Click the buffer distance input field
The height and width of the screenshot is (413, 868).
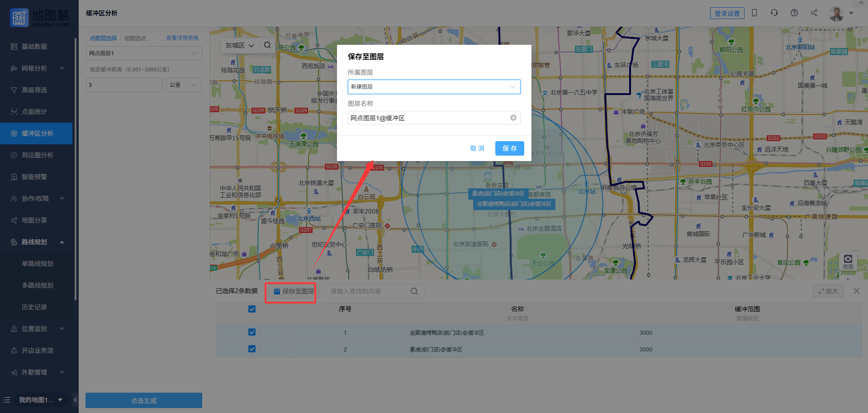tap(124, 85)
